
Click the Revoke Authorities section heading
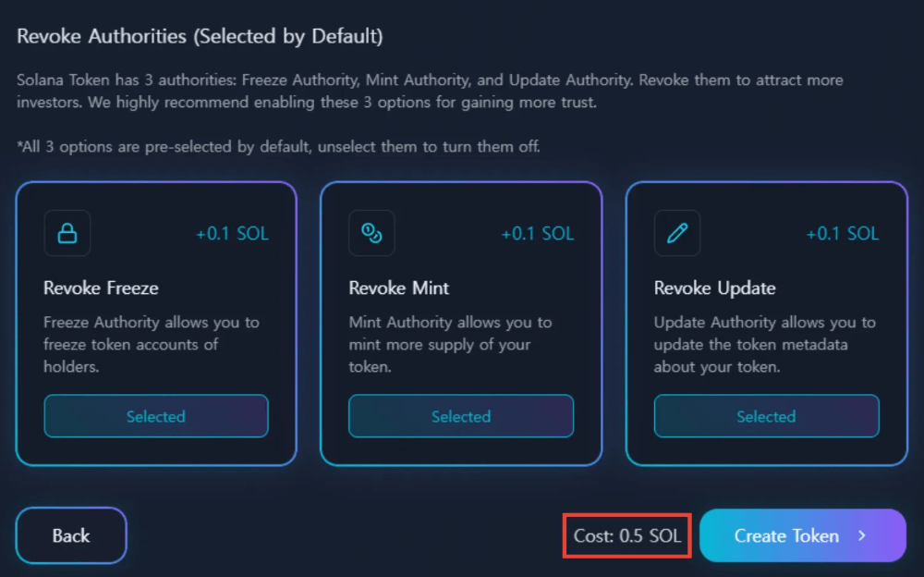click(200, 37)
